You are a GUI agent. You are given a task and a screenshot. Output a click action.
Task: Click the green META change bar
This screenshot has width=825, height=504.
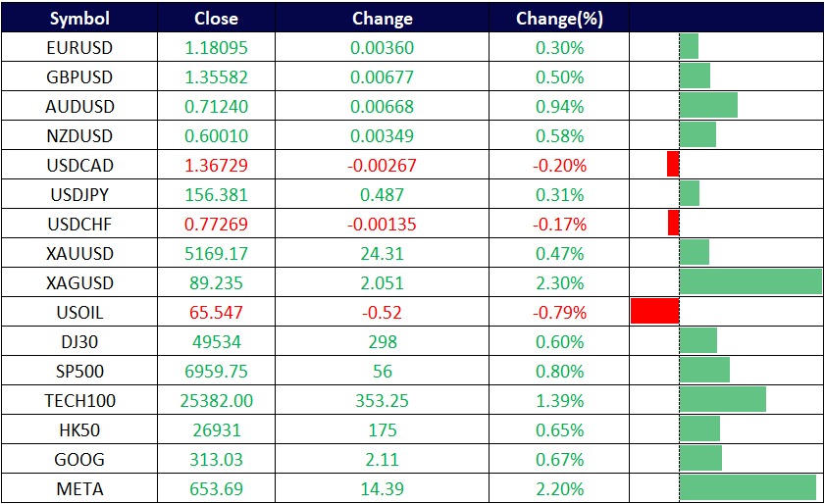tap(748, 487)
